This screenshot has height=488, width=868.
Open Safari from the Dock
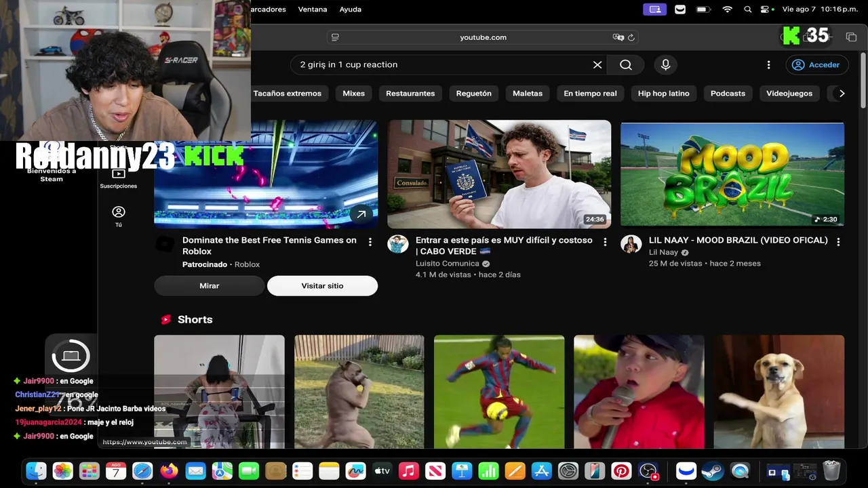click(x=142, y=470)
